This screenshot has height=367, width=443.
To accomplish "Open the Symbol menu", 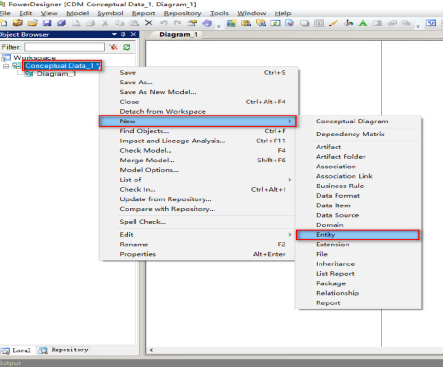I will pyautogui.click(x=110, y=13).
